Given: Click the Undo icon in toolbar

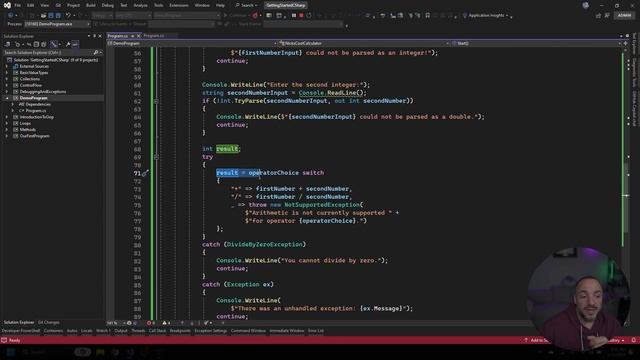Looking at the screenshot, I should 68,16.
